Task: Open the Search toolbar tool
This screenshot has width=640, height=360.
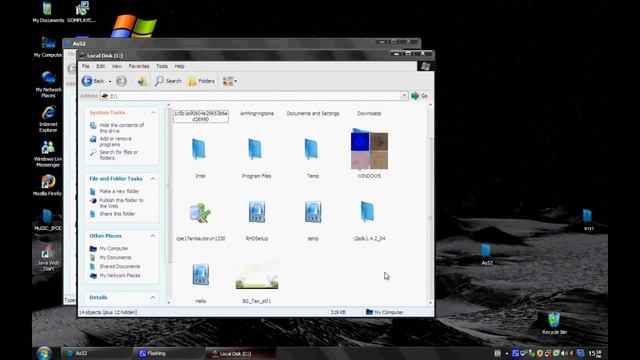Action: (168, 81)
